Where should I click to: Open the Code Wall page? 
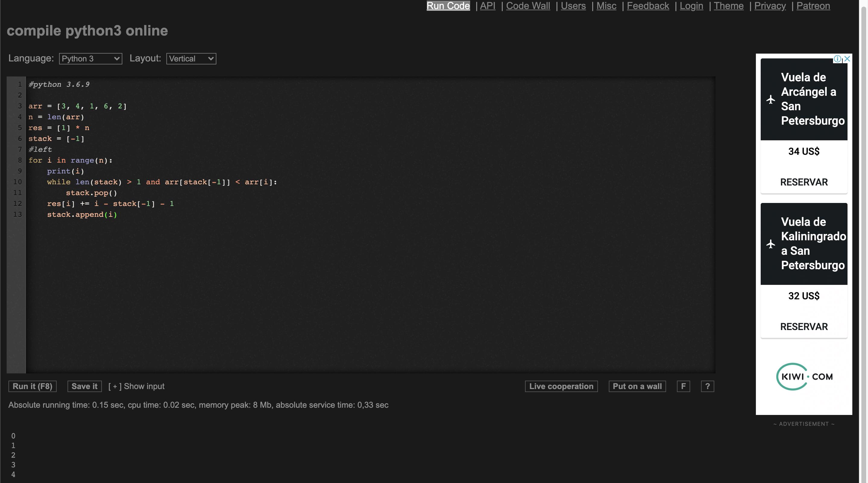pos(528,6)
